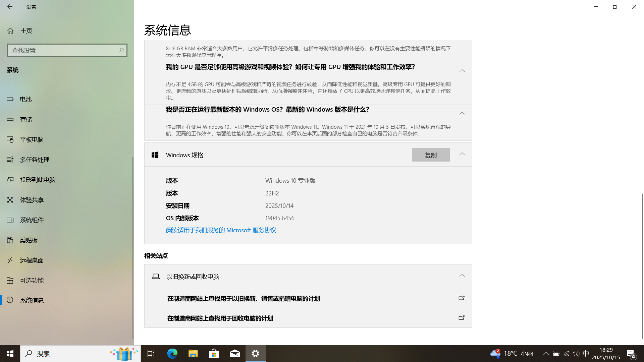Show hidden system tray icons
The image size is (644, 362).
pos(546,354)
